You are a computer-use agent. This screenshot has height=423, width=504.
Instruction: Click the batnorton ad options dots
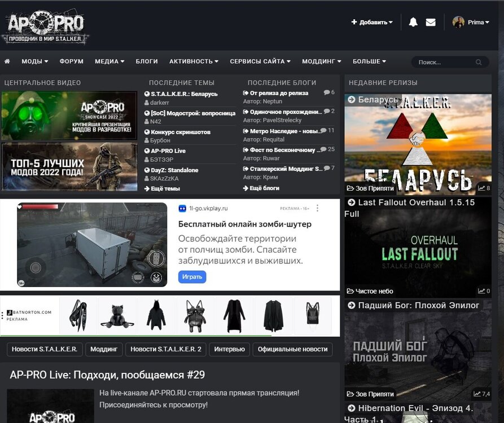2,315
